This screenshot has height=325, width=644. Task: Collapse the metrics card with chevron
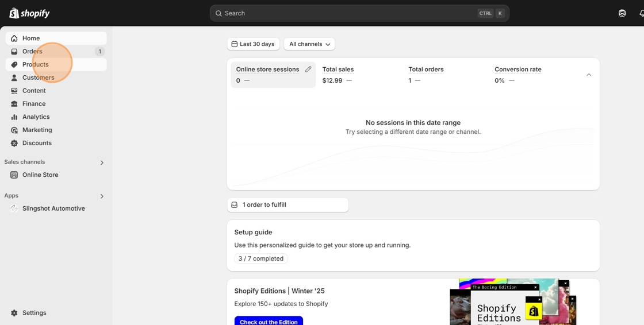[589, 75]
